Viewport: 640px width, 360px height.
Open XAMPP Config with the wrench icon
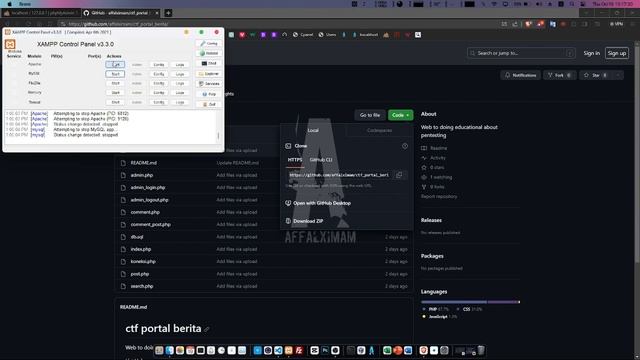[x=209, y=43]
